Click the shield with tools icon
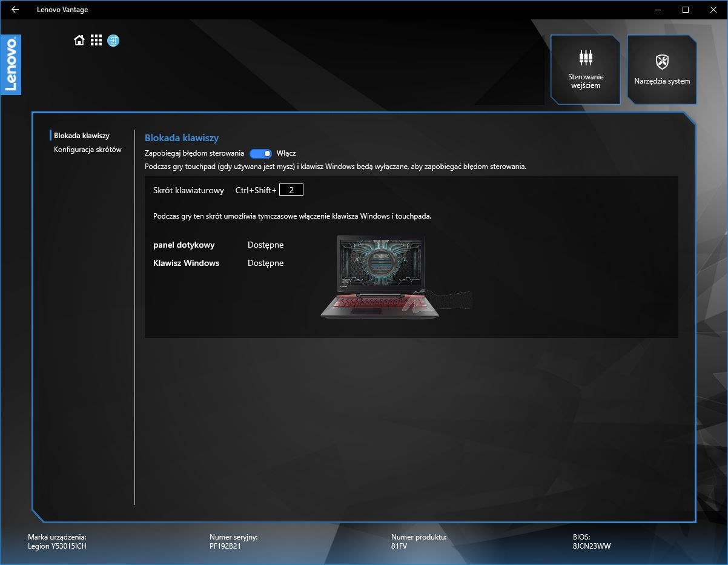 tap(661, 61)
